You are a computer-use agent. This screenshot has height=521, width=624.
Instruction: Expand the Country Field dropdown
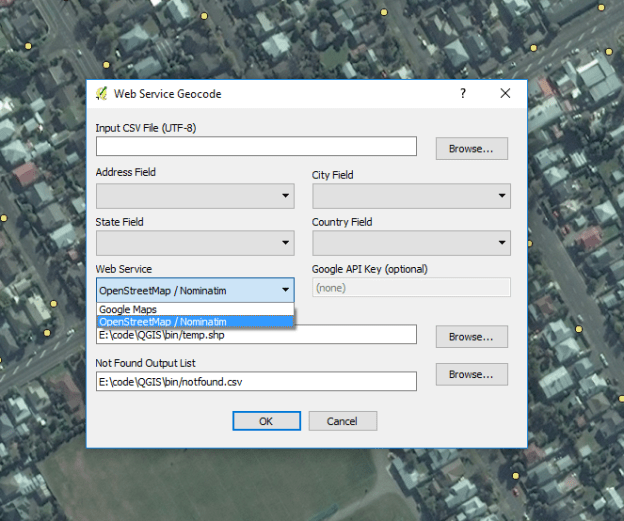click(x=411, y=243)
